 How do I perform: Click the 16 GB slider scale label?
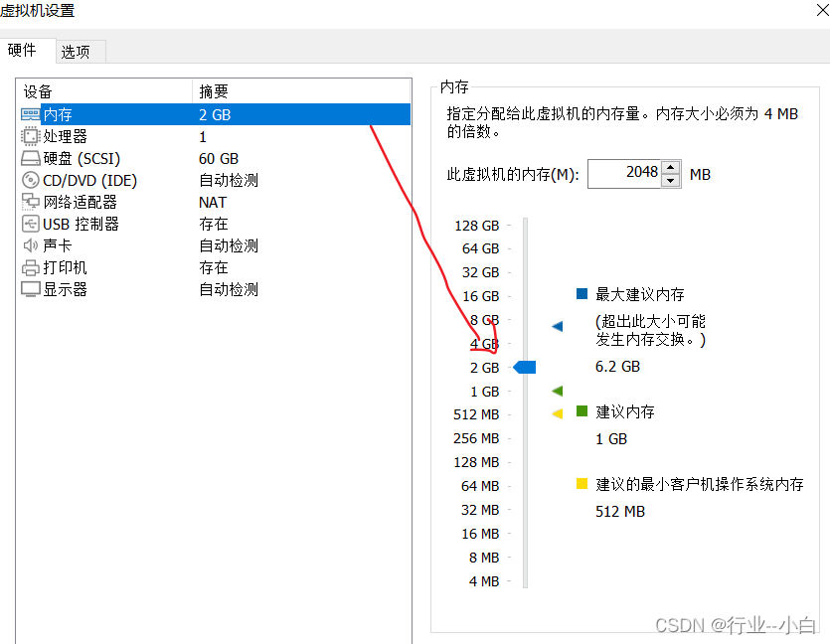point(481,296)
